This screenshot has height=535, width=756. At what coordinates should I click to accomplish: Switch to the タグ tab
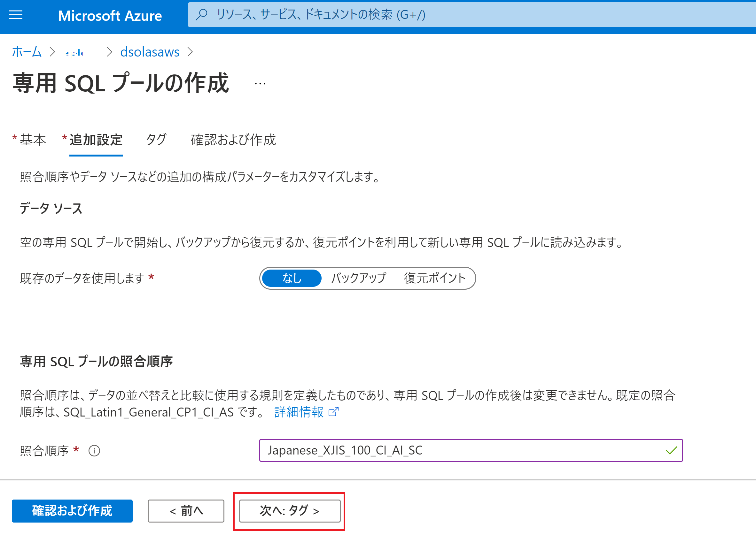[157, 140]
